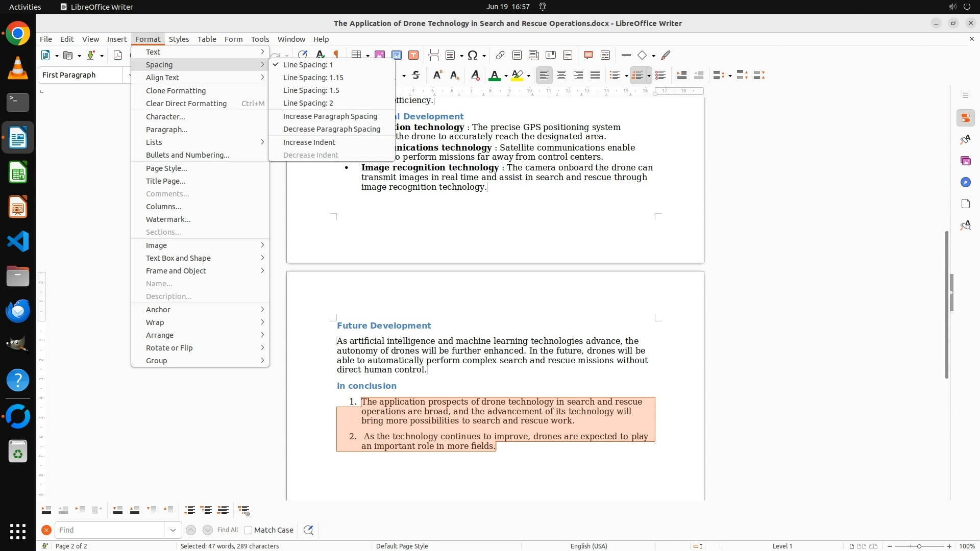This screenshot has height=551, width=980.
Task: Open the sidebar Navigator compass icon
Action: 965,183
